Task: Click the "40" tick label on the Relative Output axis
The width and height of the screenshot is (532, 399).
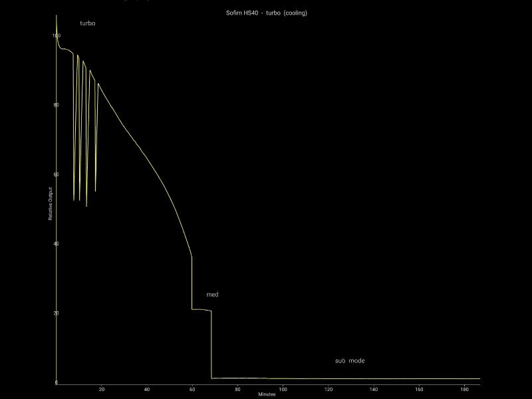Action: click(56, 243)
